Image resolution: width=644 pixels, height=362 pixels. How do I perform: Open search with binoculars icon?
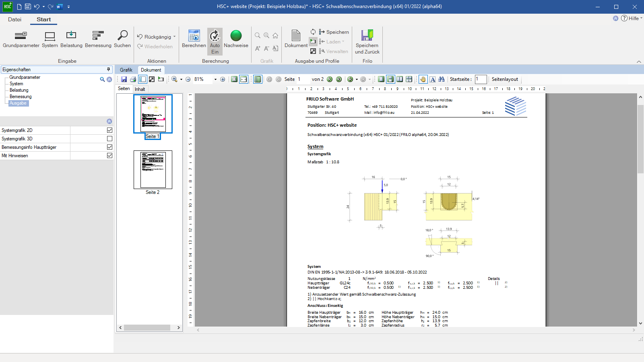coord(442,79)
